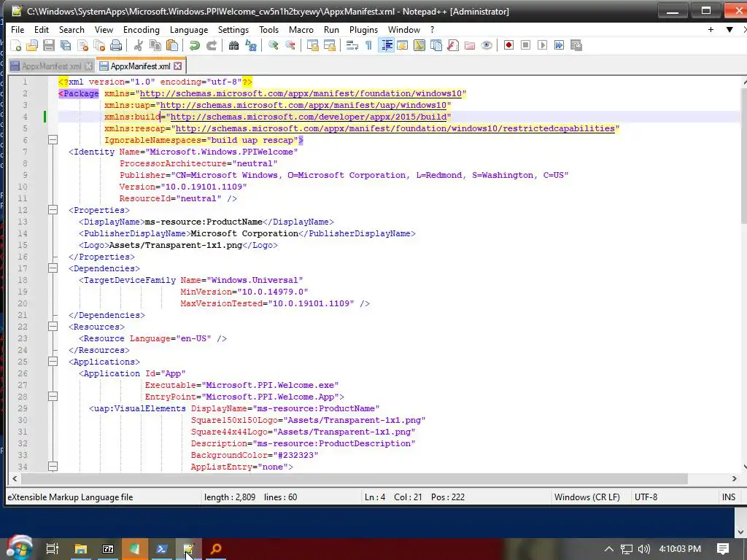Screen dimensions: 747x560
Task: Click the Copy toolbar icon
Action: click(155, 45)
